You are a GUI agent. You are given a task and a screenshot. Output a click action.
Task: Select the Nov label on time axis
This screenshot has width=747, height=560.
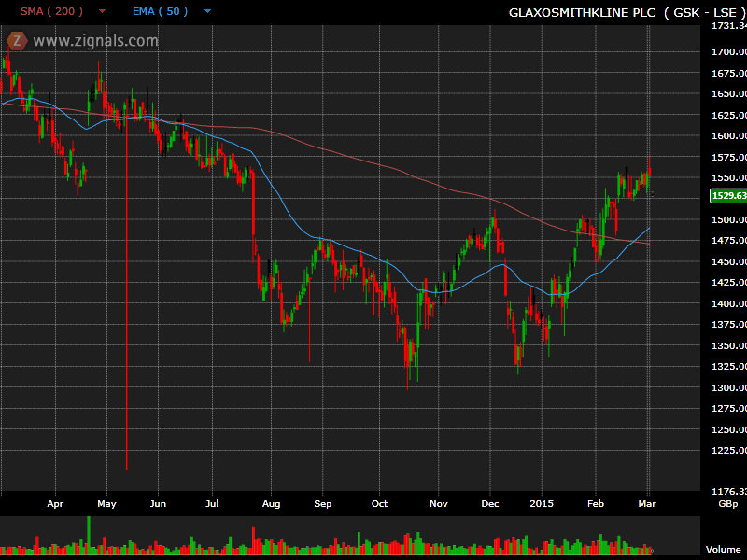click(x=438, y=503)
